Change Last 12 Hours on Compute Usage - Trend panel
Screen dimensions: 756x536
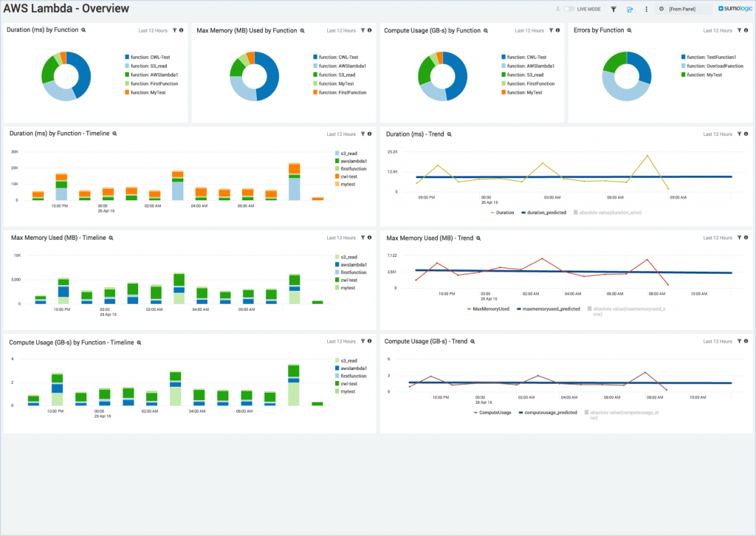click(x=718, y=342)
